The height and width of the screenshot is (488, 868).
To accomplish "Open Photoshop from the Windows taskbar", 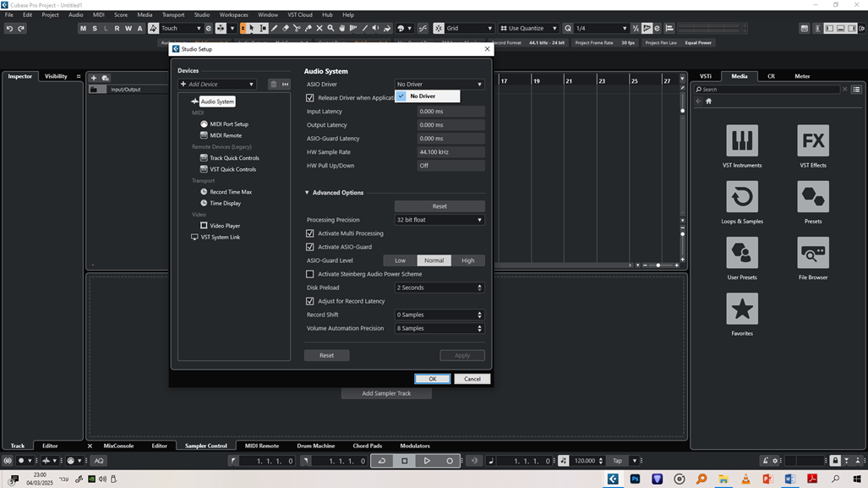I will tap(635, 480).
